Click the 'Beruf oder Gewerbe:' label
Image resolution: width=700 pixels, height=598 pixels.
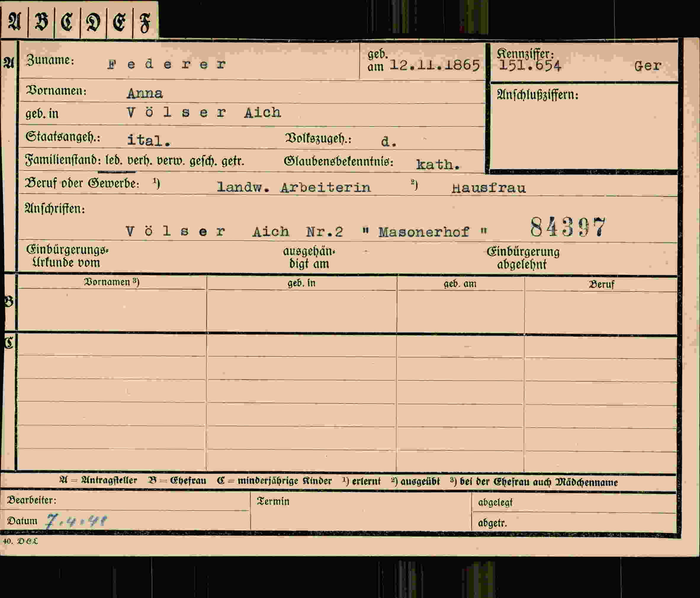coord(82,183)
